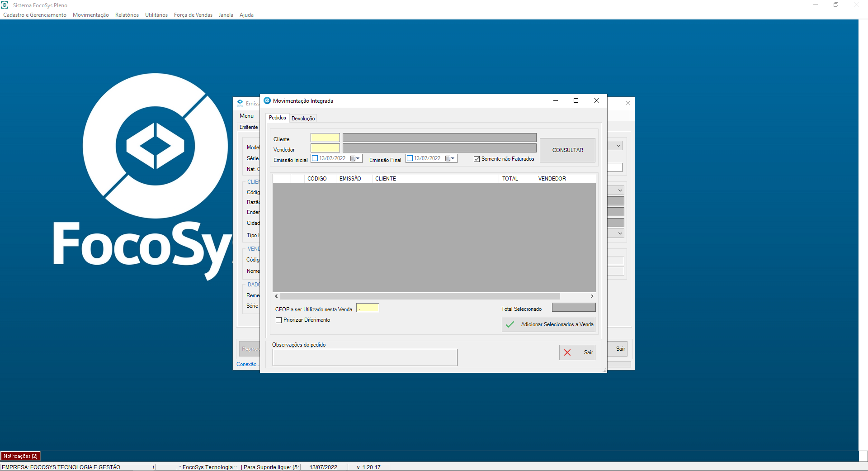Open the Emissão Final calendar dropdown
Image resolution: width=868 pixels, height=471 pixels.
[x=450, y=158]
